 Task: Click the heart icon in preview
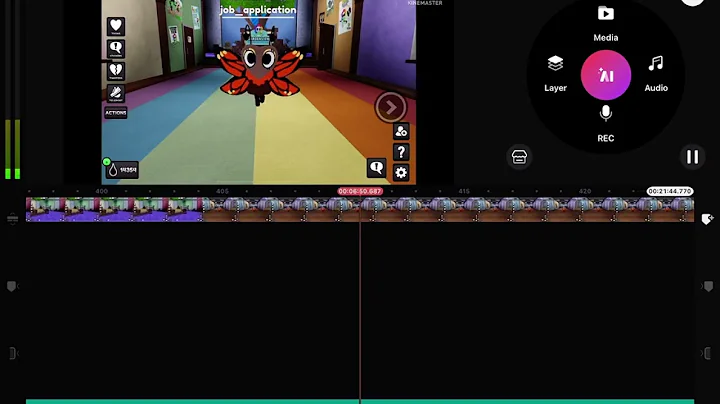[116, 26]
